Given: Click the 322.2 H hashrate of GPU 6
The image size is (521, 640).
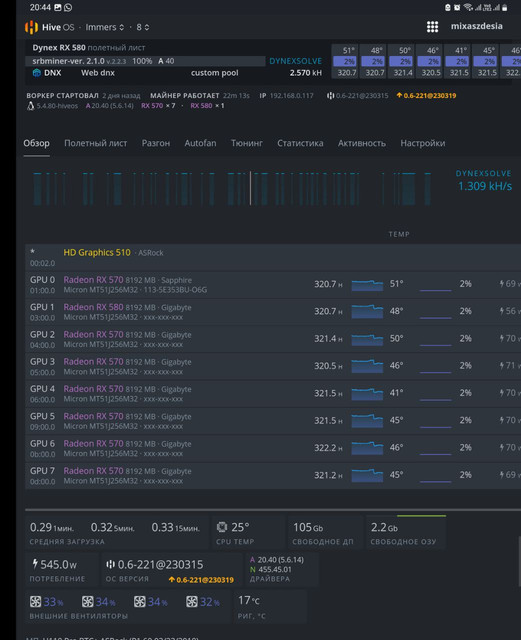Looking at the screenshot, I should 328,448.
